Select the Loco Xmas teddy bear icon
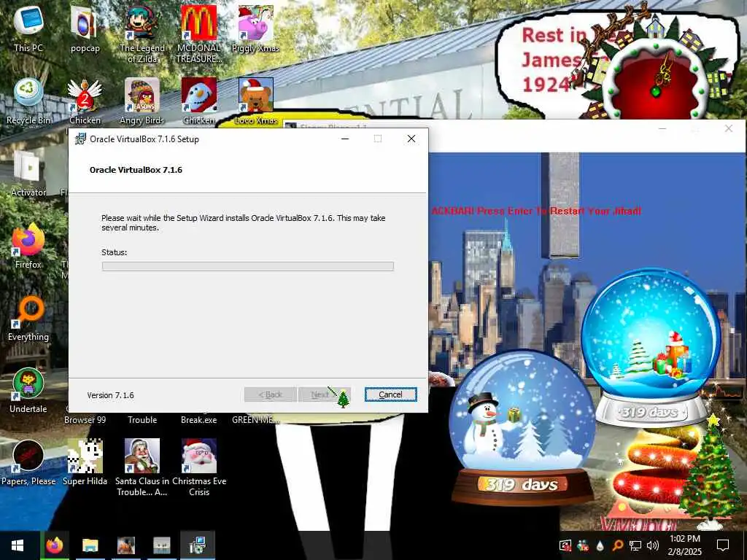This screenshot has height=560, width=747. tap(256, 101)
